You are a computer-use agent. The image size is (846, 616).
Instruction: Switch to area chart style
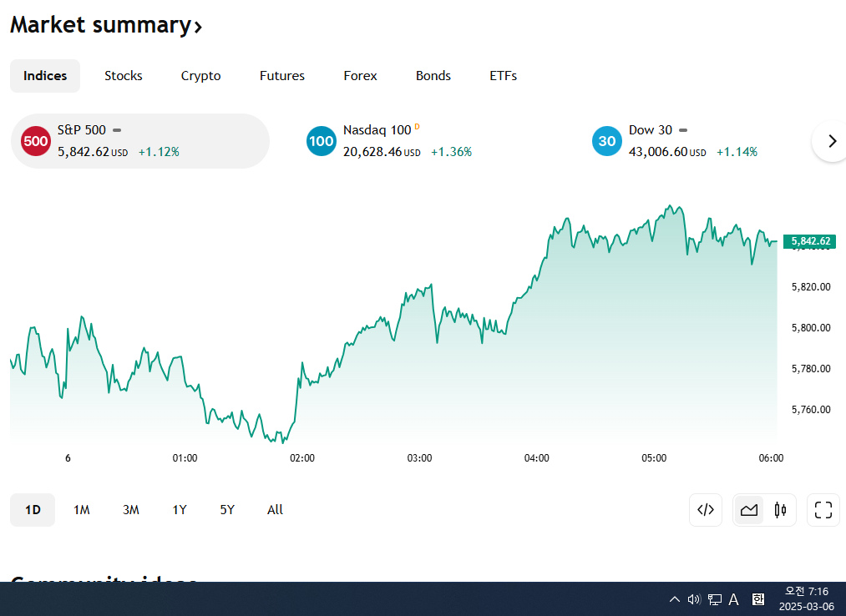coord(749,510)
